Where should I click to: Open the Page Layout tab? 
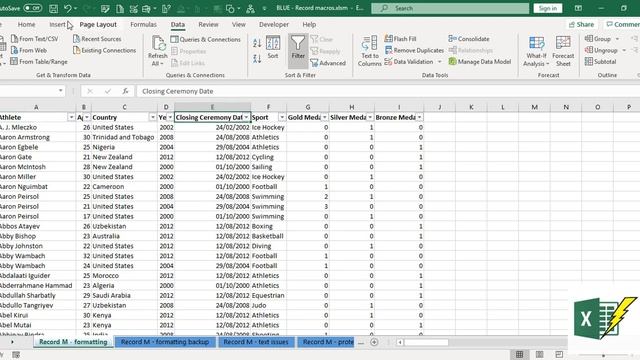98,24
